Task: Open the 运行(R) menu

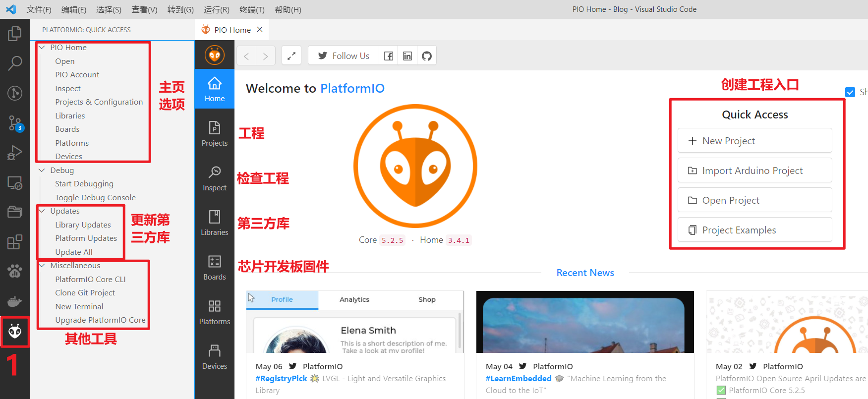Action: coord(217,9)
